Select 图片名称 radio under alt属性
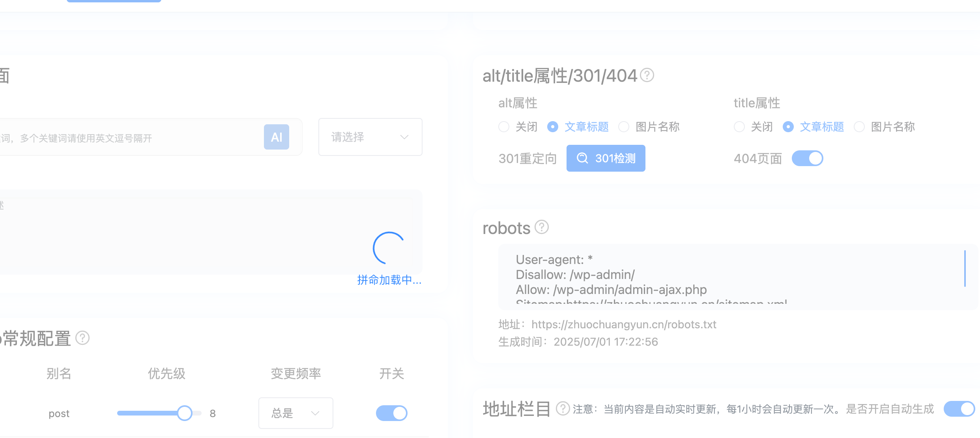 (624, 127)
